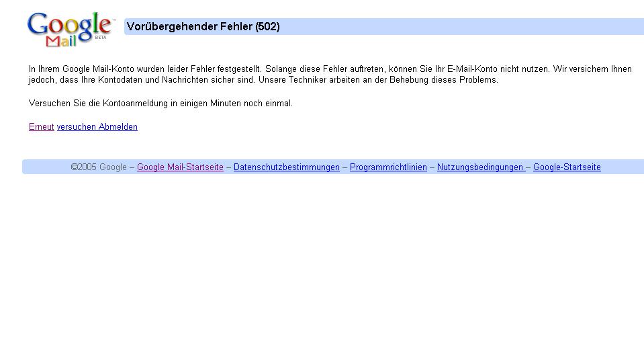Click the Google Mail logo
This screenshot has width=644, height=363.
(71, 29)
